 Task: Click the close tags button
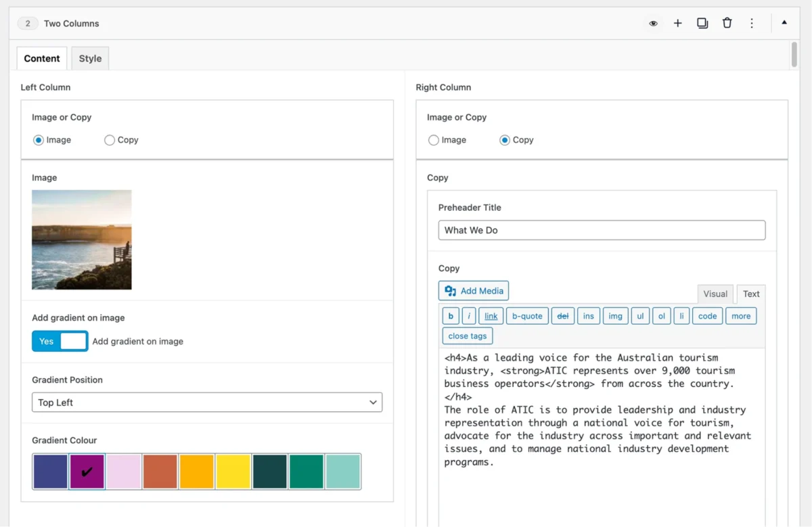click(467, 336)
